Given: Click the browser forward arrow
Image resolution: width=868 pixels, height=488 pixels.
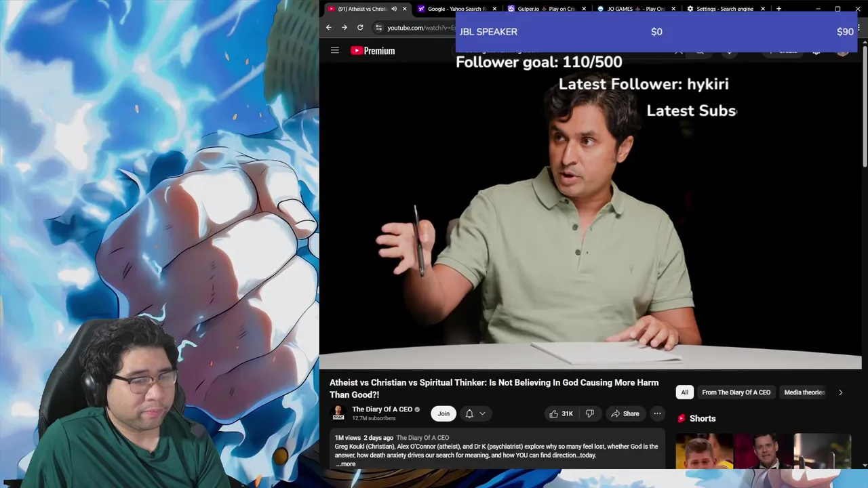Looking at the screenshot, I should pos(344,28).
